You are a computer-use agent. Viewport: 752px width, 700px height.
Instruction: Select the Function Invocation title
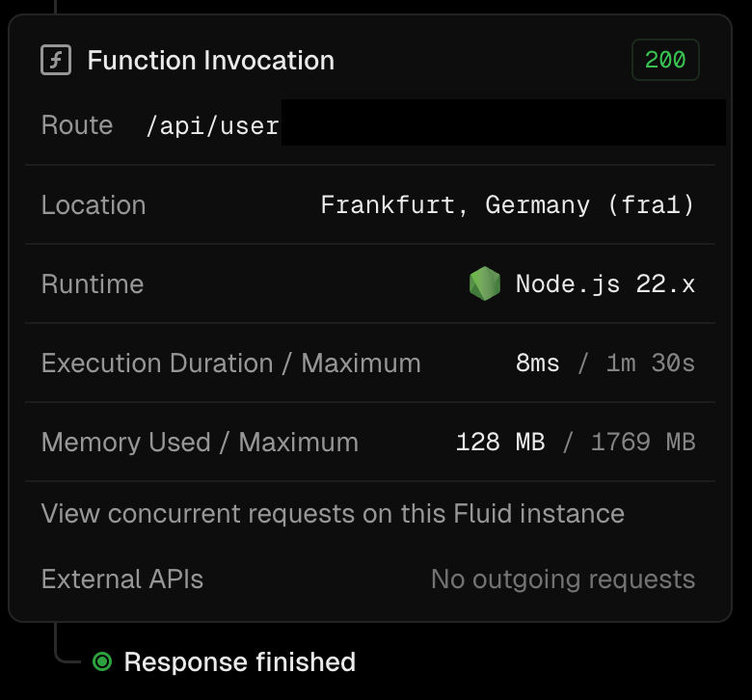(211, 60)
